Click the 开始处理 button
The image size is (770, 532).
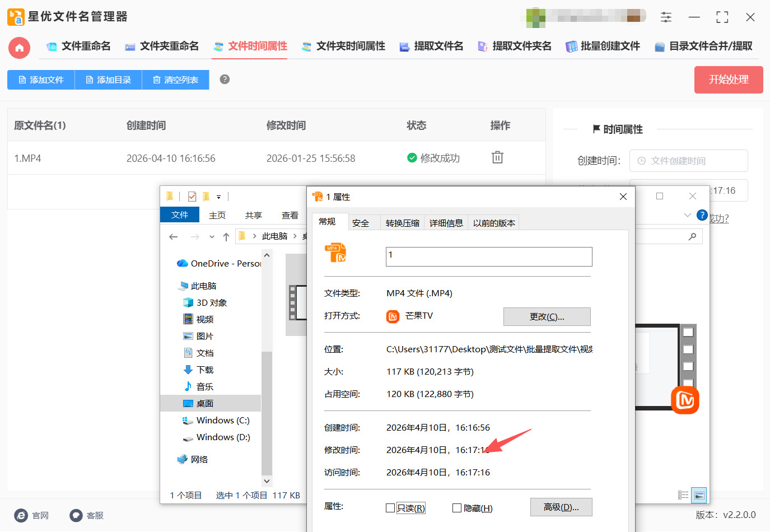[729, 80]
